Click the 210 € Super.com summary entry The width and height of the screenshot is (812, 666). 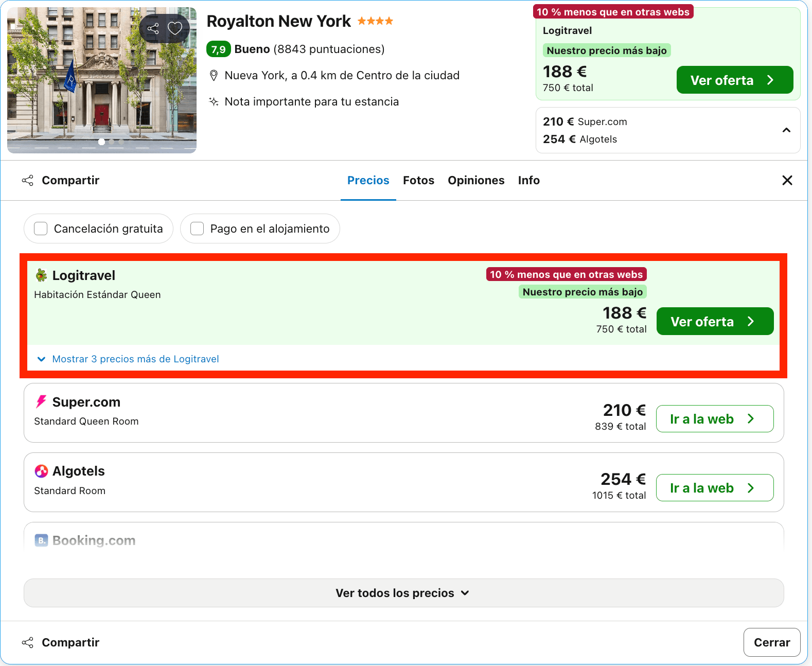click(585, 121)
